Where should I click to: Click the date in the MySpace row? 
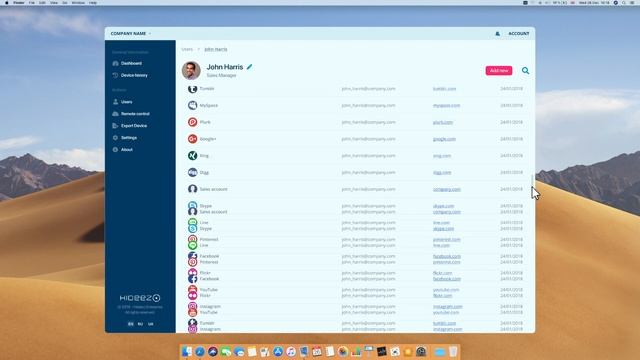click(x=511, y=105)
